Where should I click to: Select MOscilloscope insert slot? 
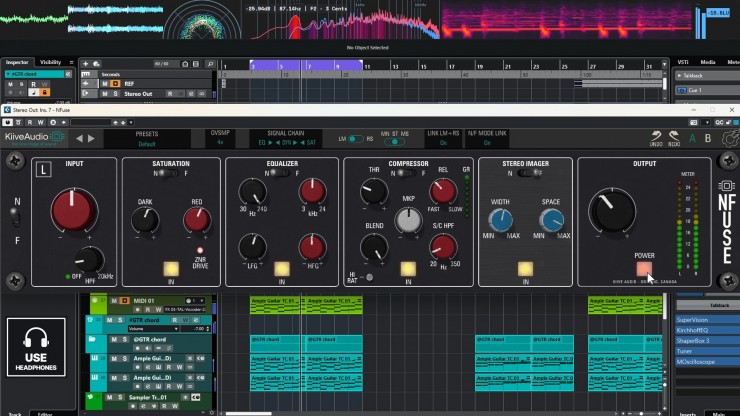point(707,362)
